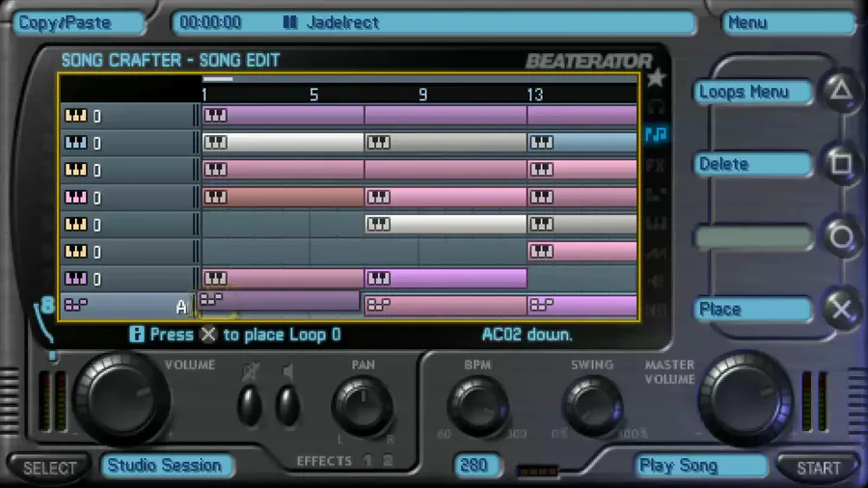Select blue loop at bar 13 on second track
Screen dimensions: 868x488
click(583, 143)
